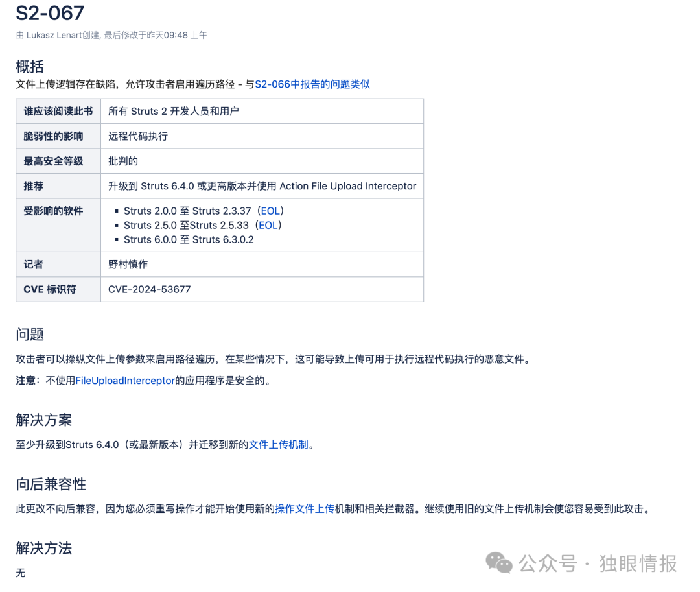Click the 记者 header cell
Viewport: 700px width, 592px height.
click(58, 265)
